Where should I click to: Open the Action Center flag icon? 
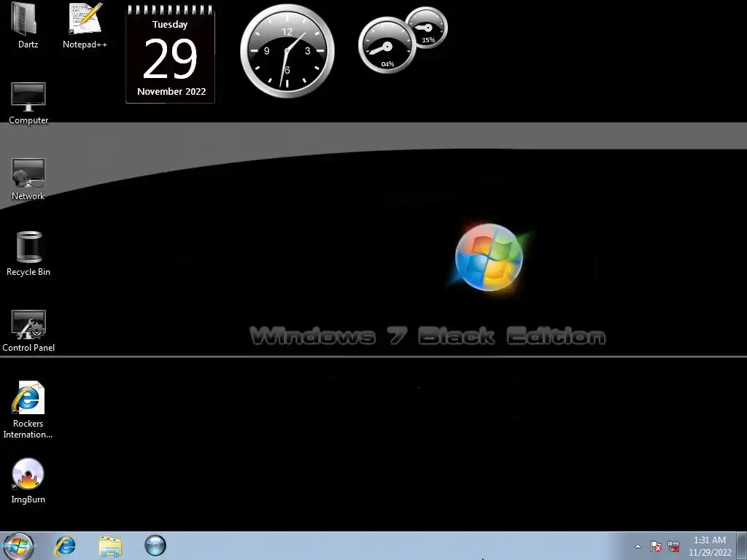[656, 546]
